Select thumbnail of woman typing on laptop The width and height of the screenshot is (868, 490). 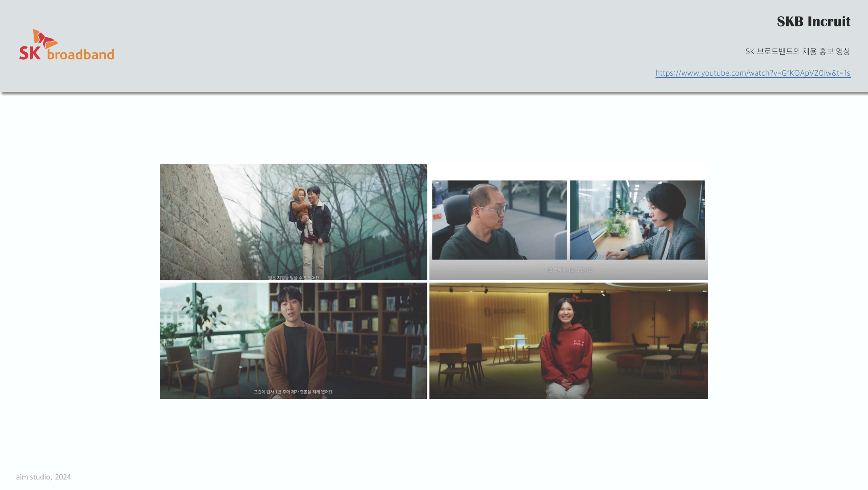pyautogui.click(x=637, y=220)
